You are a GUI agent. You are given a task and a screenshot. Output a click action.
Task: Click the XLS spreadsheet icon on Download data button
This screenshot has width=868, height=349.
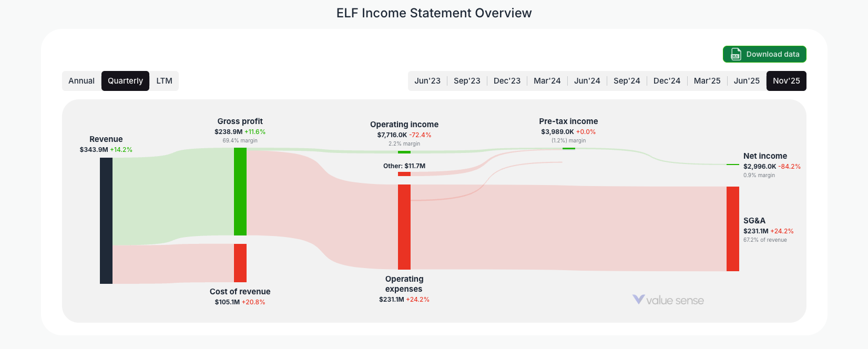click(735, 54)
